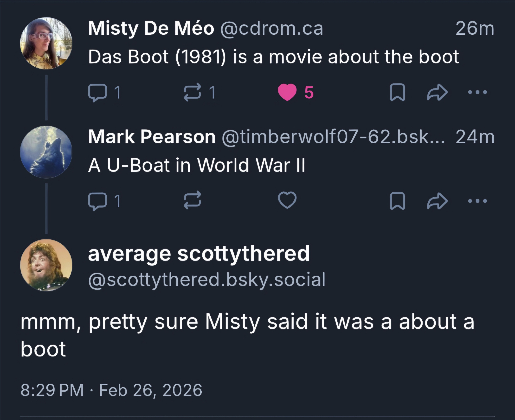Reply to Misty De Méo's post
The width and height of the screenshot is (515, 420).
click(98, 92)
